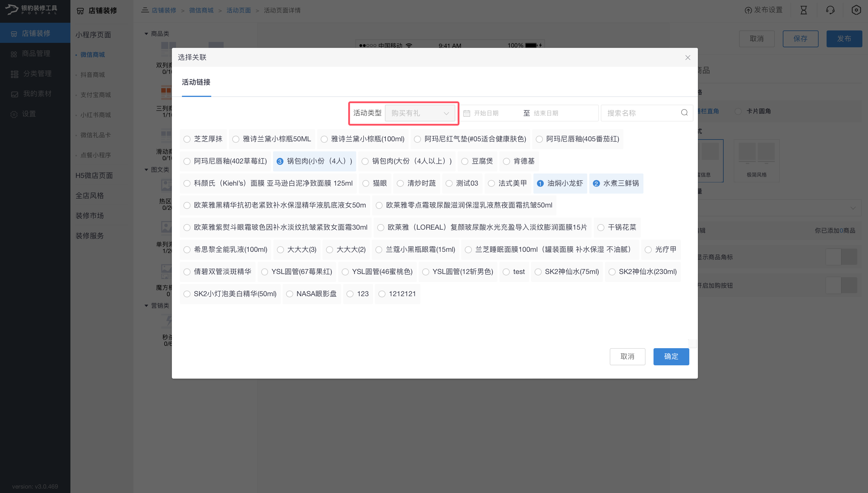Click the search magnifier icon in 搜索名称 field
The image size is (868, 493).
pos(684,113)
